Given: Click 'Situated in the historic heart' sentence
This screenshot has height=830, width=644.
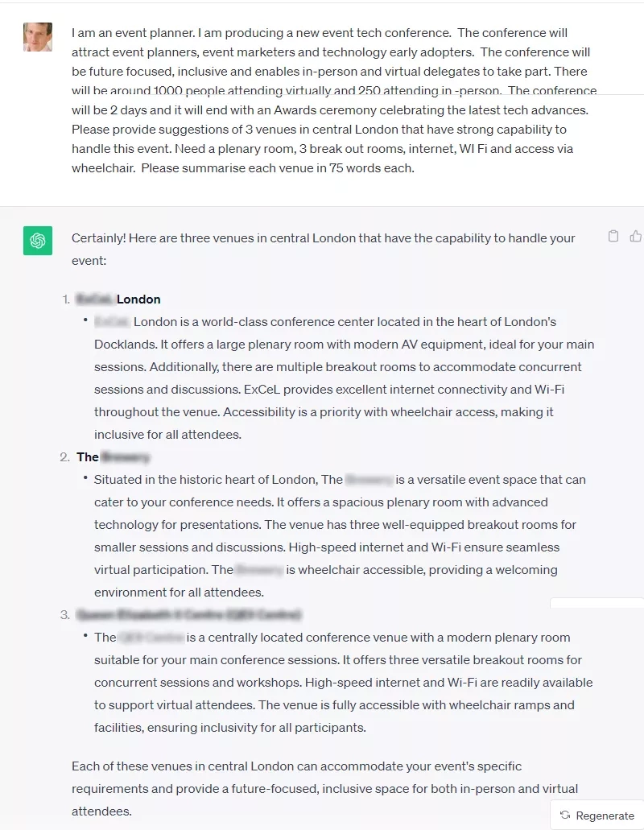Looking at the screenshot, I should pos(206,480).
